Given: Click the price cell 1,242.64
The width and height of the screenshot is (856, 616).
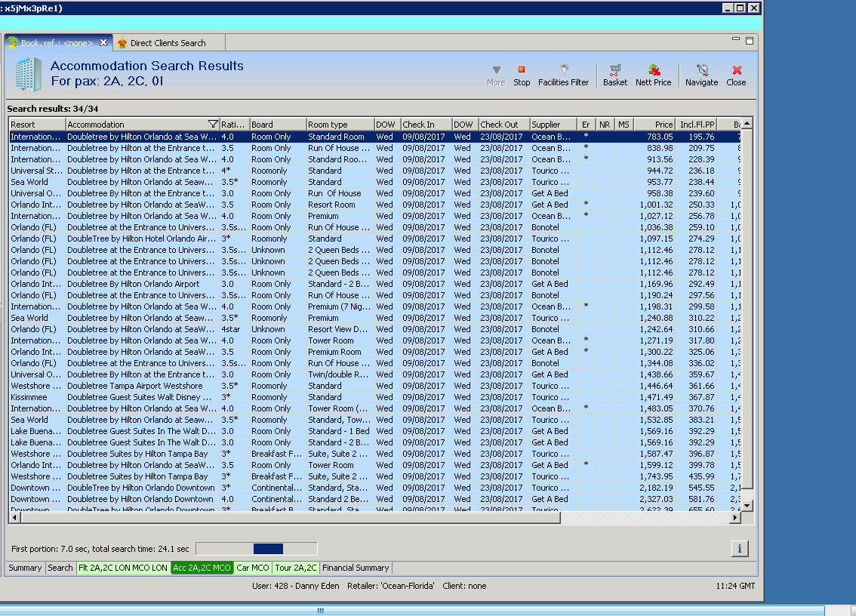Looking at the screenshot, I should pyautogui.click(x=656, y=329).
